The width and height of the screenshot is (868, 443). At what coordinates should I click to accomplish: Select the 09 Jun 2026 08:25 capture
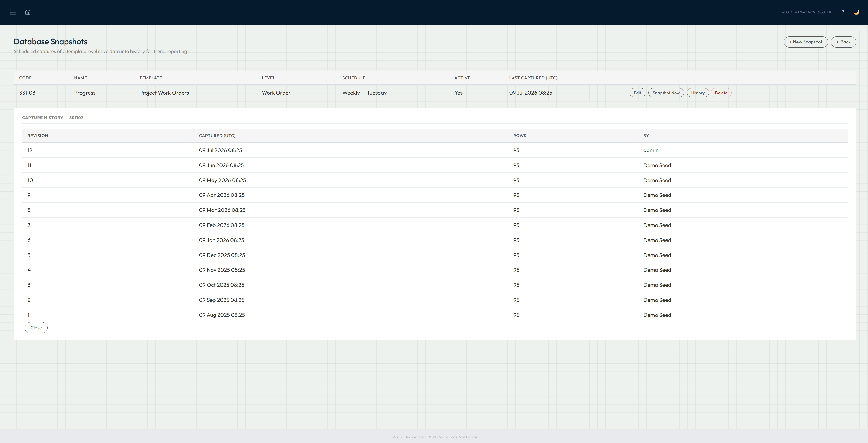click(221, 165)
